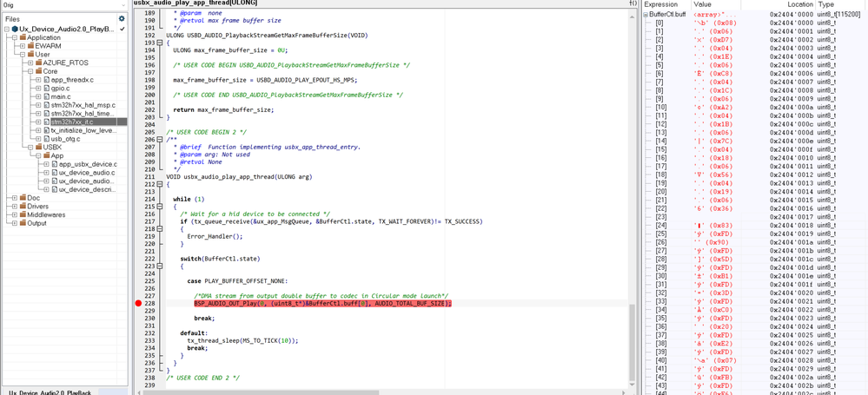Viewport: 868px width, 395px height.
Task: Click the USBX folder icon
Action: pos(39,148)
